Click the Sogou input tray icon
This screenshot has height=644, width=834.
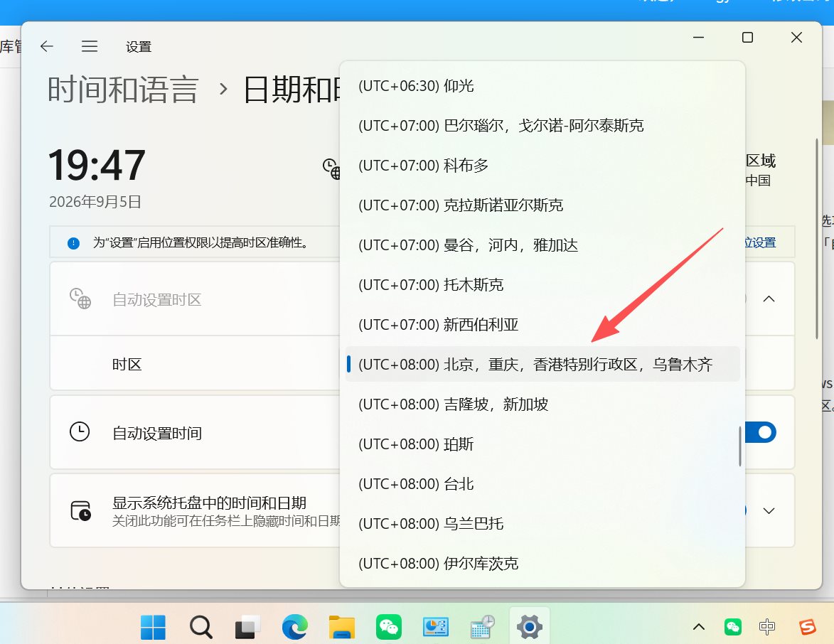coord(808,628)
